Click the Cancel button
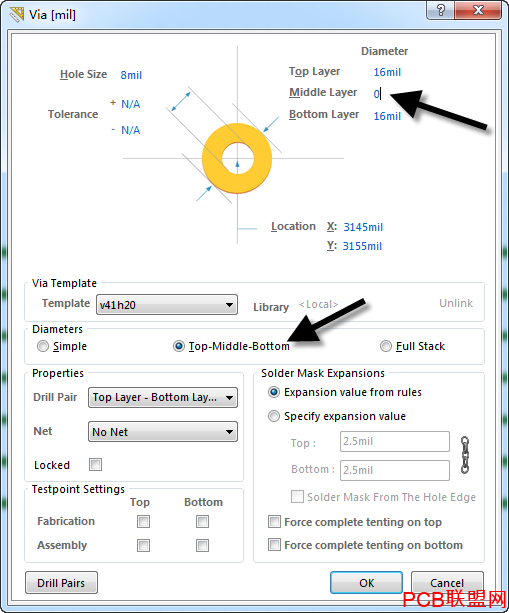The image size is (509, 613). click(x=447, y=583)
